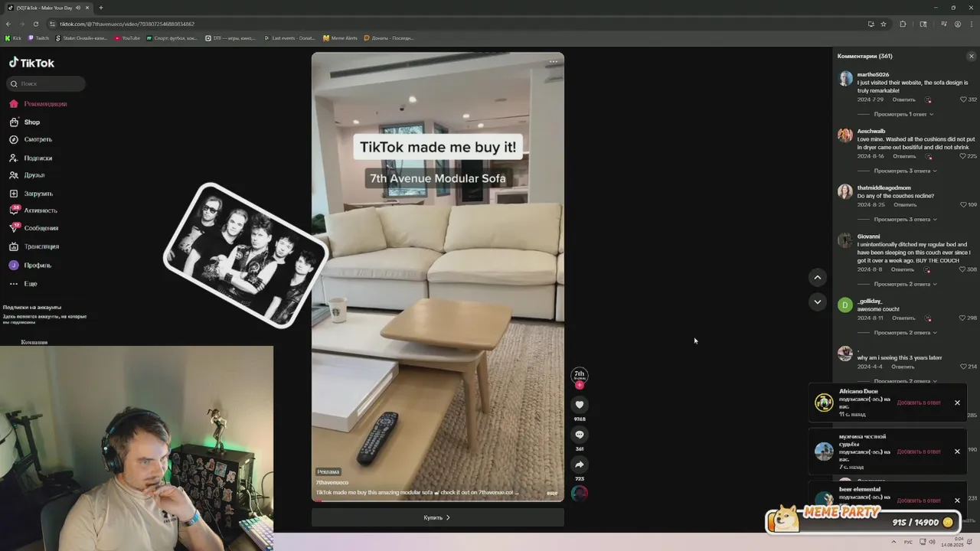The height and width of the screenshot is (551, 980).
Task: Dismiss the Africano Duce follower notification
Action: click(957, 403)
